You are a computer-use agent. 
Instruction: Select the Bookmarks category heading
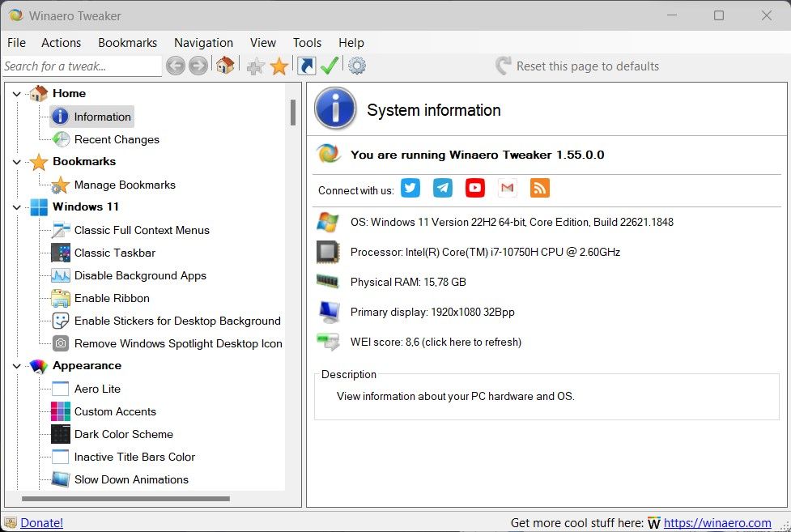tap(84, 161)
